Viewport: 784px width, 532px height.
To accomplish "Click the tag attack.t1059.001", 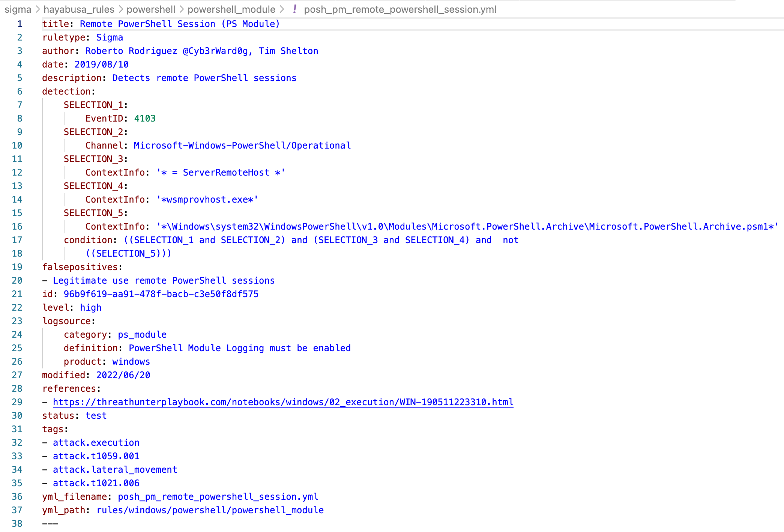I will point(96,456).
